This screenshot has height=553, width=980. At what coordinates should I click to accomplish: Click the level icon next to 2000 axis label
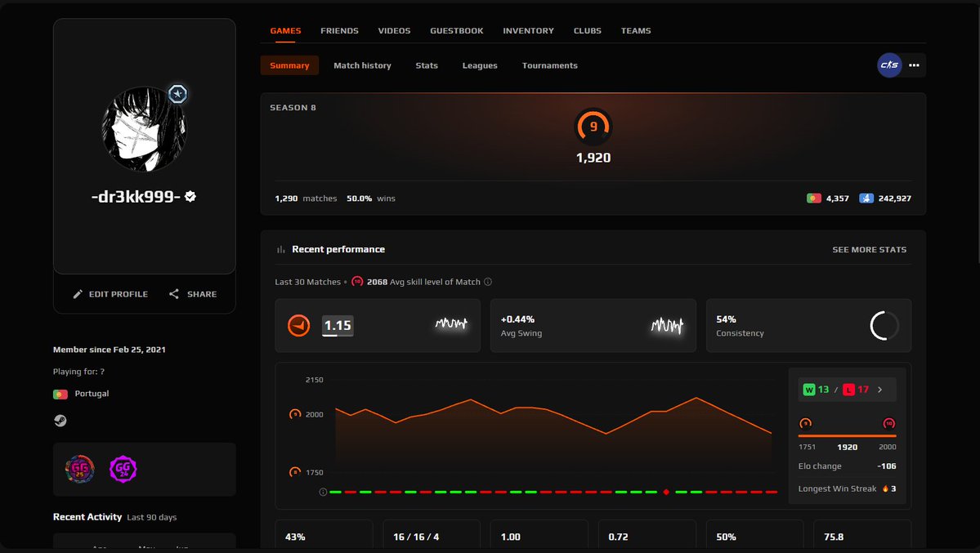point(295,414)
